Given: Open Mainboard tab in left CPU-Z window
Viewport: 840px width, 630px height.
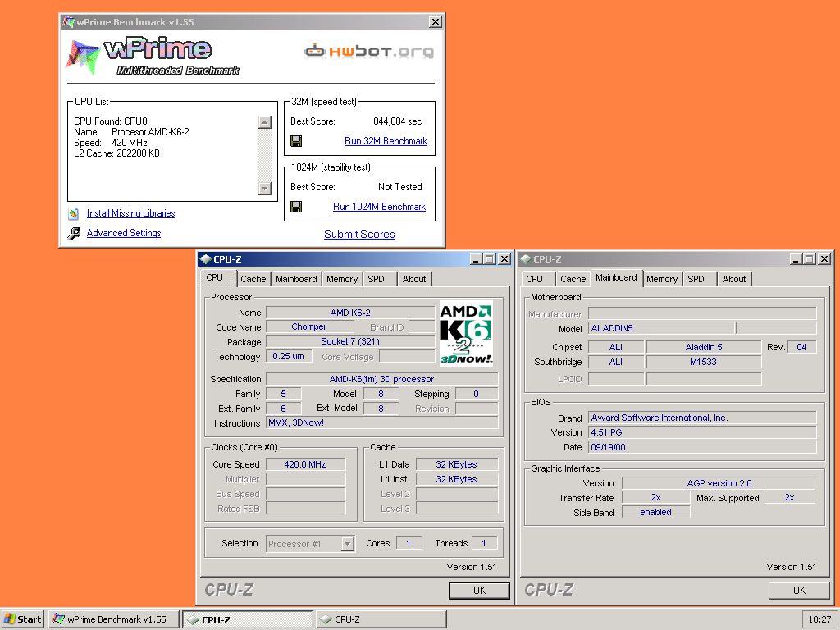Looking at the screenshot, I should (296, 279).
